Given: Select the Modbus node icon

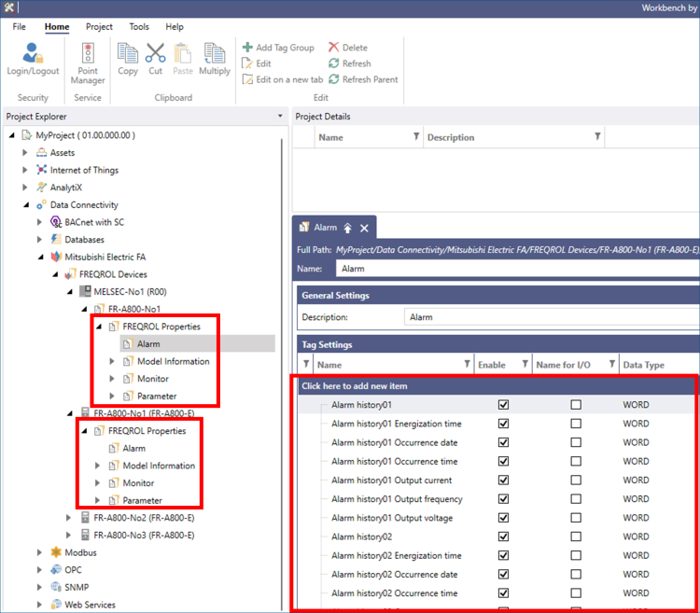Looking at the screenshot, I should click(x=56, y=552).
